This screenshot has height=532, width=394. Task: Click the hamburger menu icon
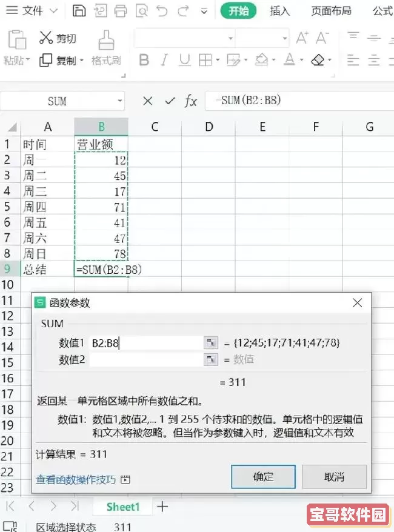tap(12, 10)
